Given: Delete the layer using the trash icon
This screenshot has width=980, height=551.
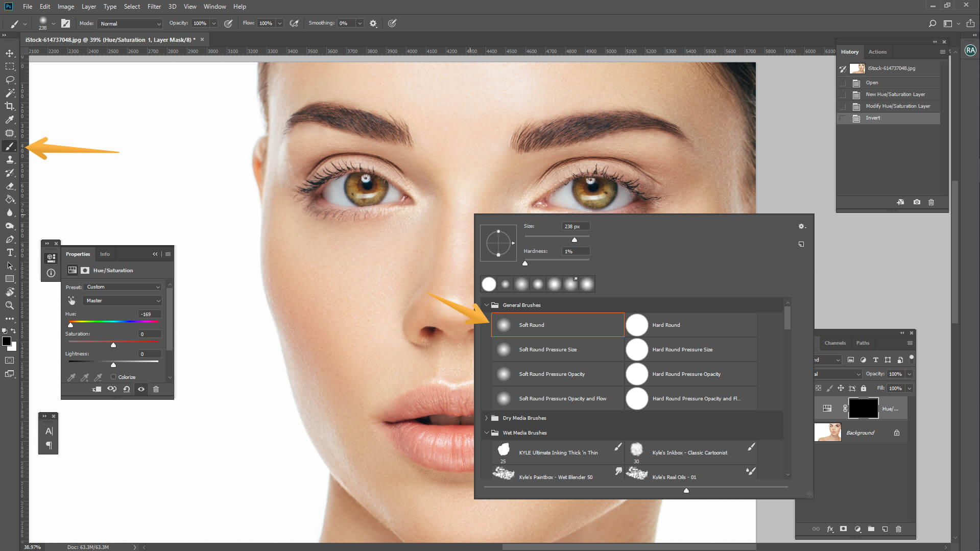Looking at the screenshot, I should (898, 529).
